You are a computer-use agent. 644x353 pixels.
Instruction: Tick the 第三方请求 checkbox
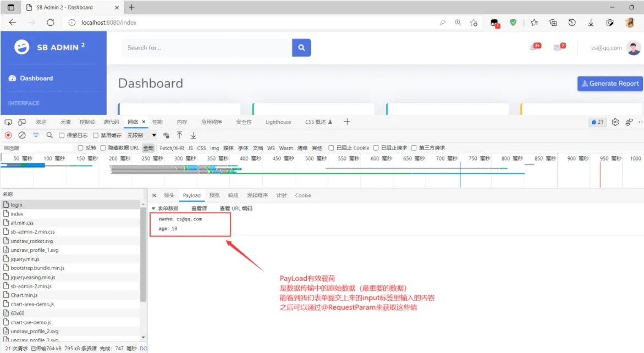(414, 148)
